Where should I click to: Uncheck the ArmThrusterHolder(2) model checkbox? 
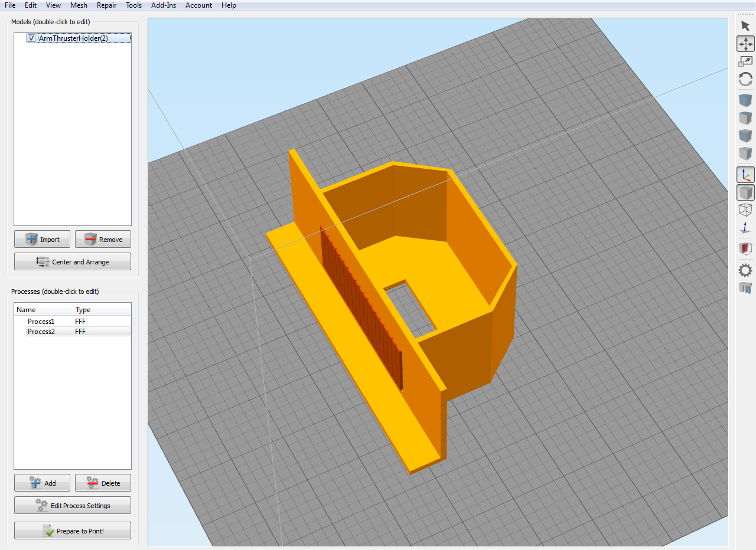pos(31,38)
